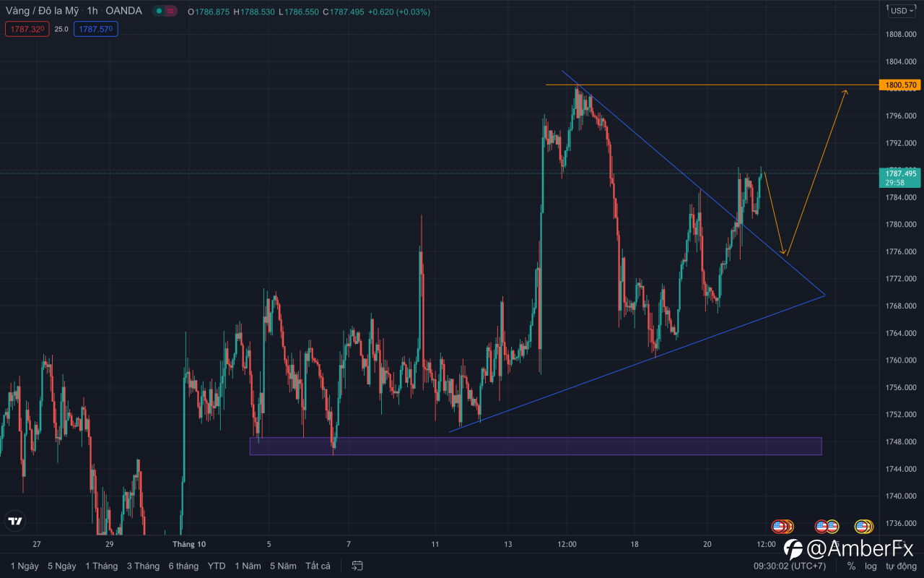
Task: Click the purple support zone rectangle
Action: tap(535, 446)
